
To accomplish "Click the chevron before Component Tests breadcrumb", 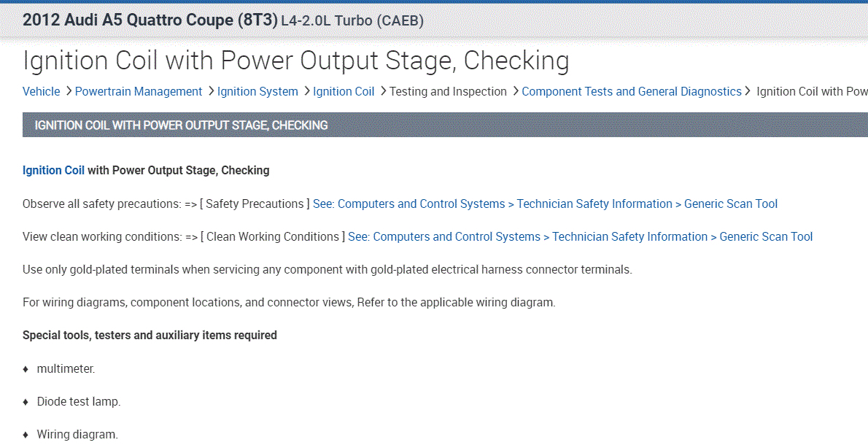I will 515,91.
